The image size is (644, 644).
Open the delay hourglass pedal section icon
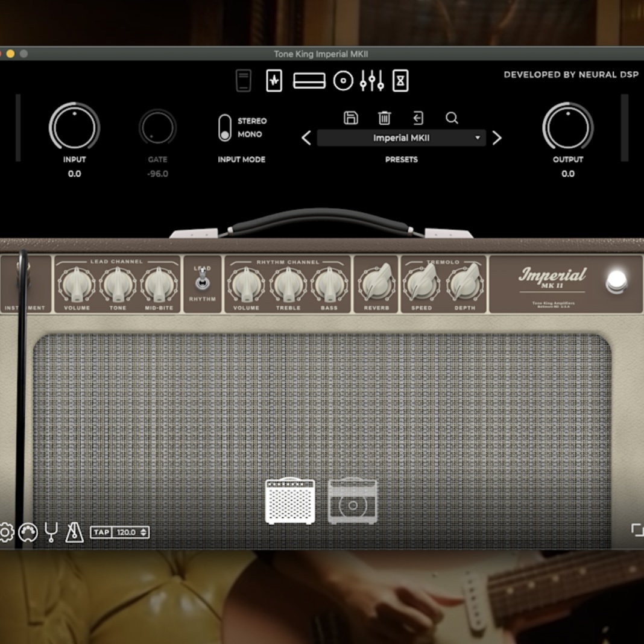(400, 81)
